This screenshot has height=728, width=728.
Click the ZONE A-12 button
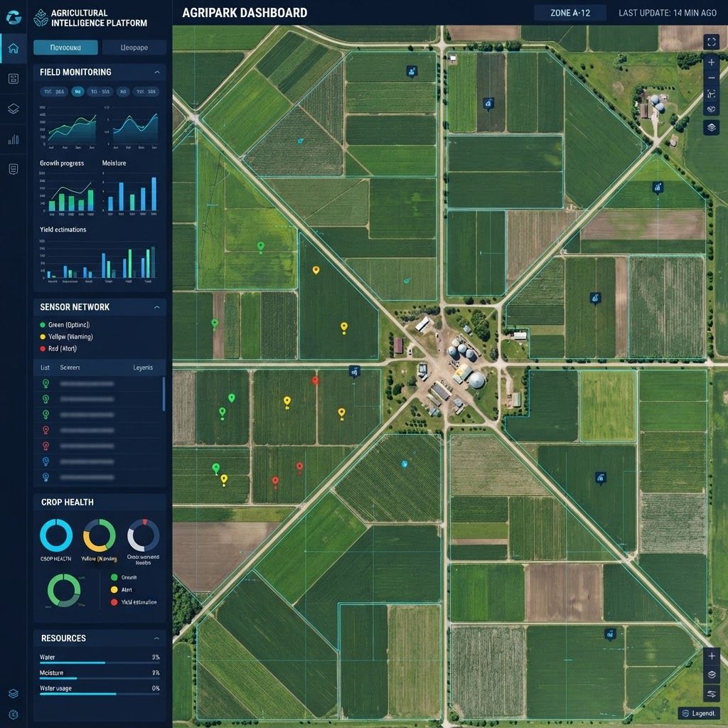pyautogui.click(x=570, y=13)
